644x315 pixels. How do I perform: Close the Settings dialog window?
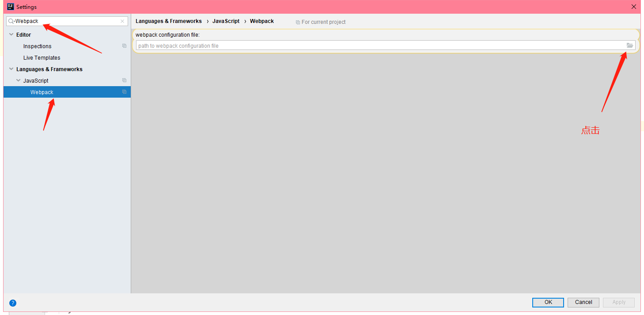pos(634,7)
